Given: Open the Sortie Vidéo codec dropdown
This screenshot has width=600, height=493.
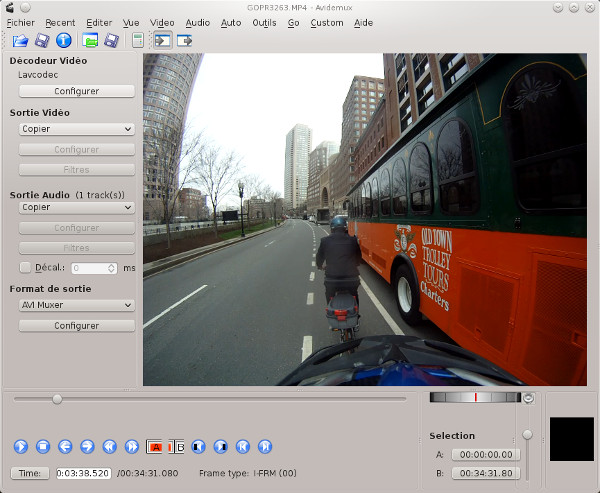Looking at the screenshot, I should coord(76,129).
